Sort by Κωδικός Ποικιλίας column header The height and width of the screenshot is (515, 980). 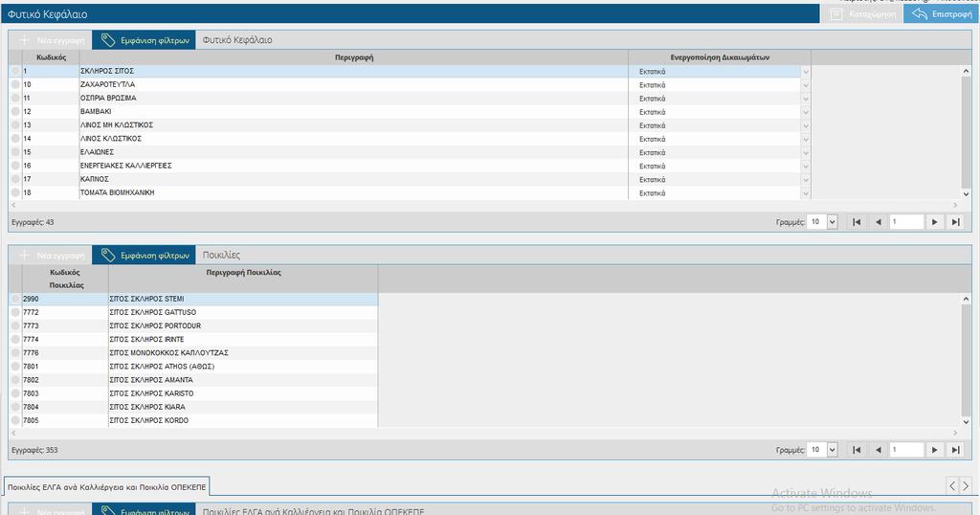pos(66,279)
